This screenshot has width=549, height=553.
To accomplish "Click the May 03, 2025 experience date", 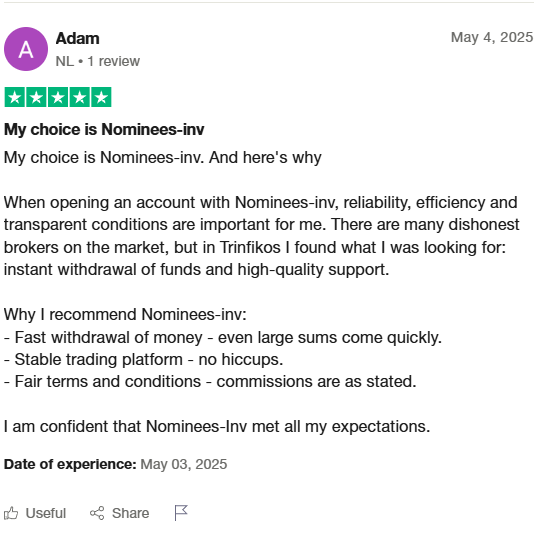I will (184, 464).
